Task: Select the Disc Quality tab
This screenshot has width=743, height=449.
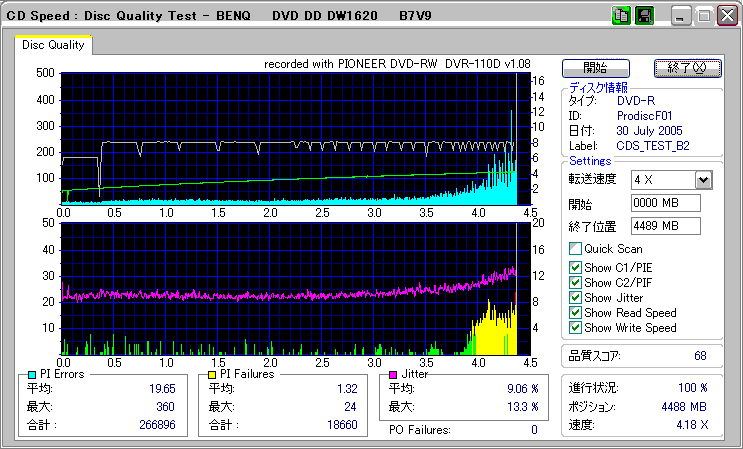Action: point(53,45)
